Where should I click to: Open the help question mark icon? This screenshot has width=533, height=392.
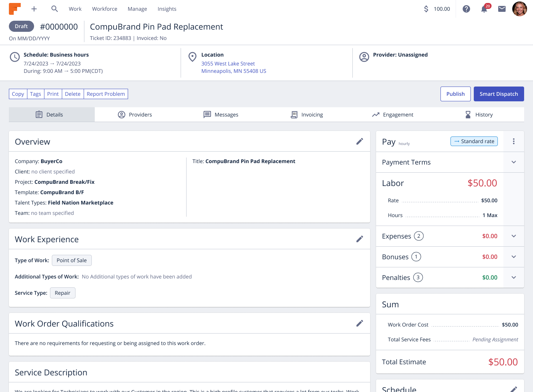tap(466, 9)
